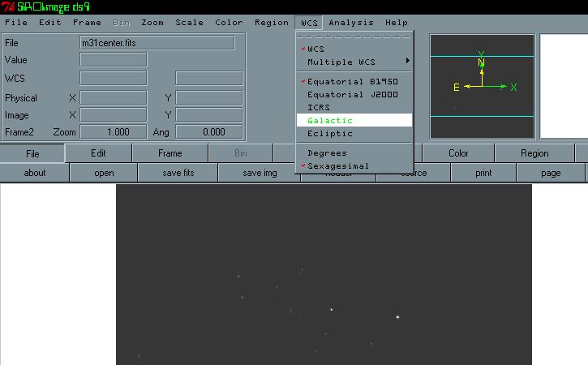This screenshot has width=588, height=365.
Task: Open the Zoom menu
Action: 152,23
